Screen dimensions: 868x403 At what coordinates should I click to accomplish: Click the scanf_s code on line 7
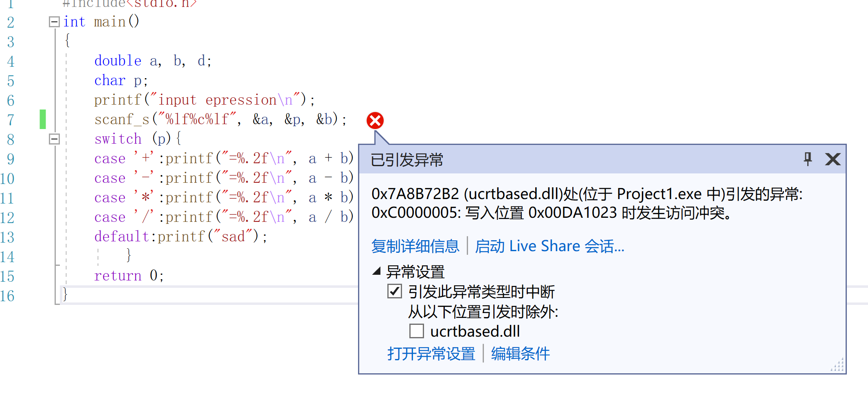pos(220,120)
